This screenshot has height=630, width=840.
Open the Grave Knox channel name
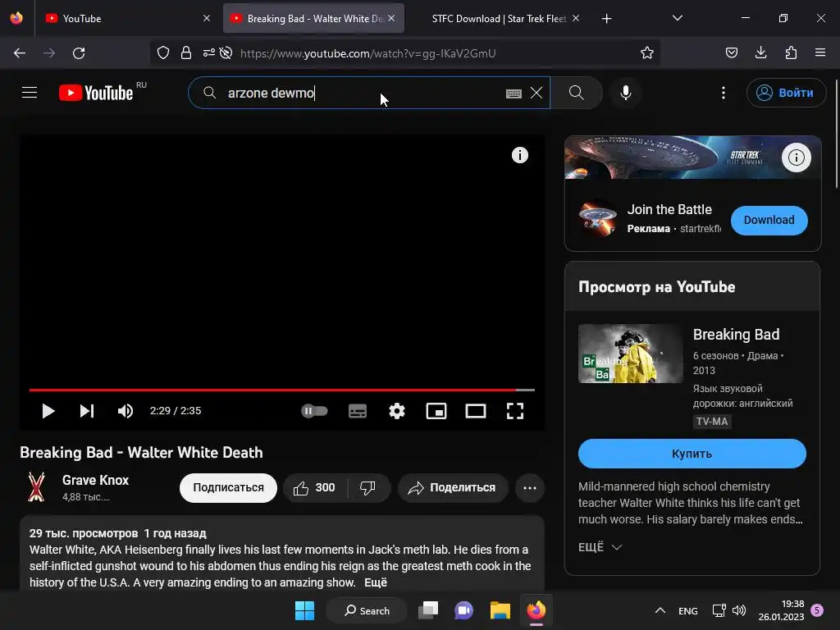[x=95, y=480]
